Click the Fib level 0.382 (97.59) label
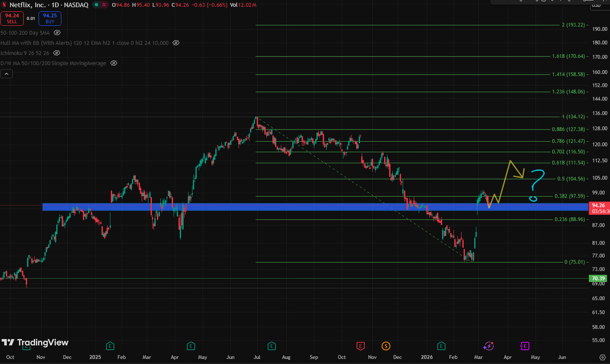 click(571, 196)
